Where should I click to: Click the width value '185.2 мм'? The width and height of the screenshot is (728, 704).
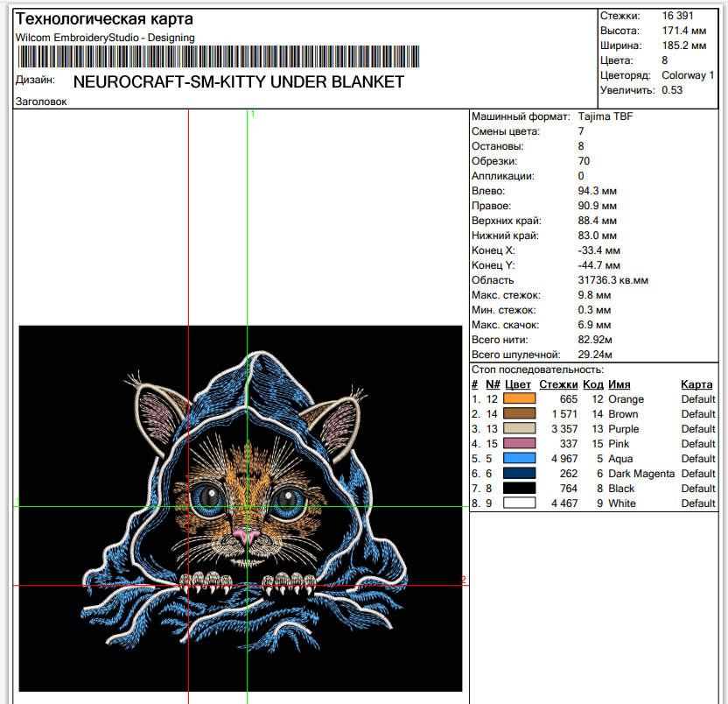[684, 46]
